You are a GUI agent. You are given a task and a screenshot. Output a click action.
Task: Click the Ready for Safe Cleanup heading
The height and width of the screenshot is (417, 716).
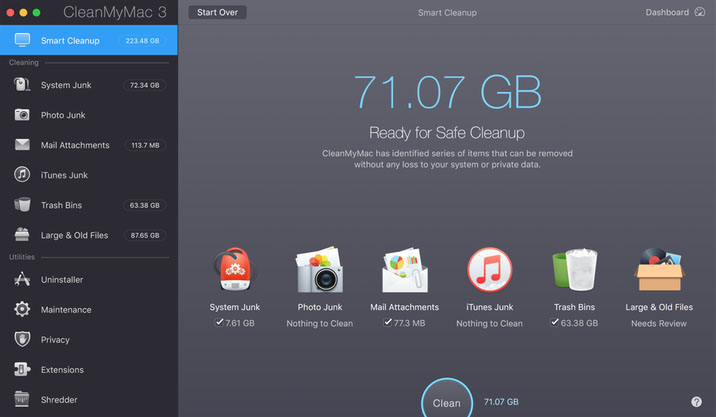[447, 132]
